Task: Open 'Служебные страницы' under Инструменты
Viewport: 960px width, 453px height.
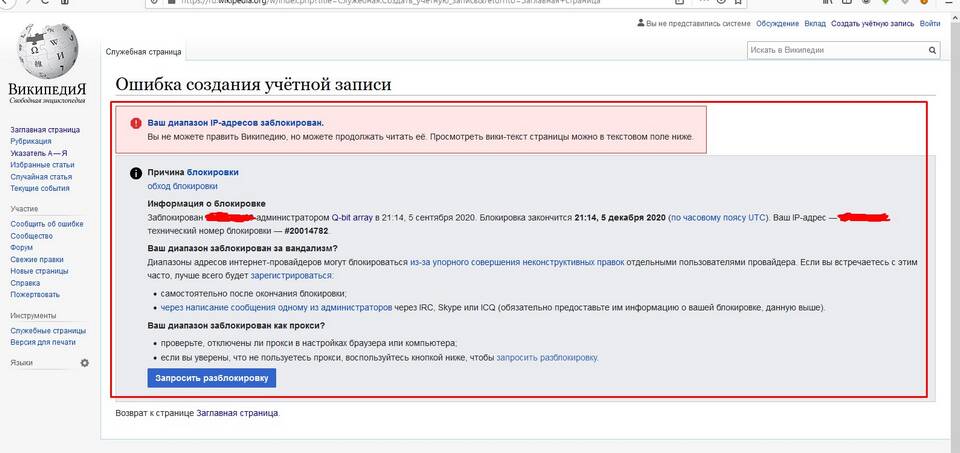Action: (x=47, y=331)
